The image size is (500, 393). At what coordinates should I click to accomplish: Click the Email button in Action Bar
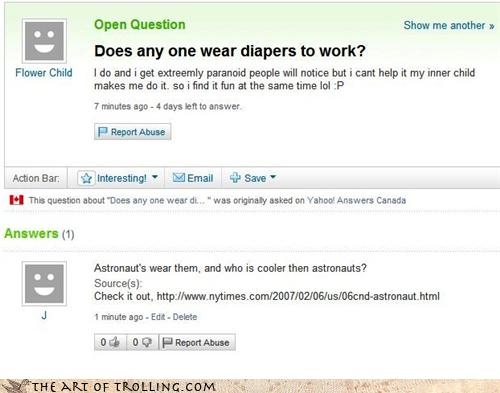point(193,178)
